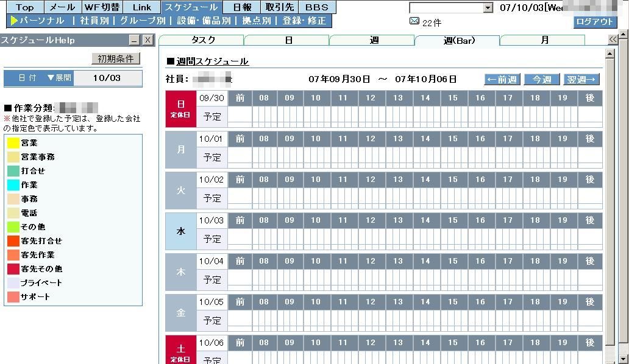
Task: Click the green 打合せ color swatch
Action: (x=13, y=171)
